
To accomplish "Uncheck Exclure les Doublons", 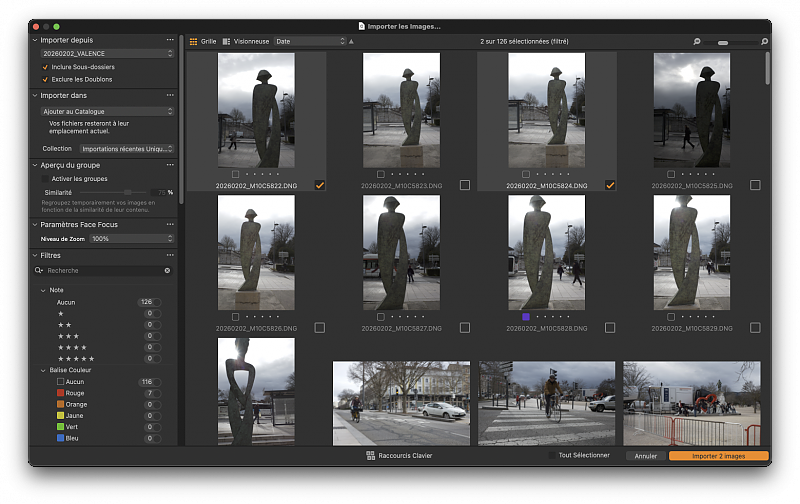I will tap(45, 78).
